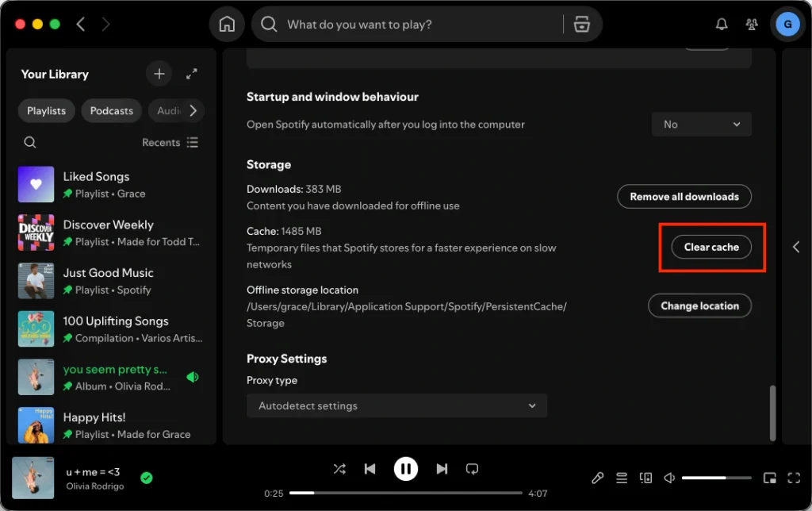Image resolution: width=812 pixels, height=511 pixels.
Task: Open Friend Activity icon
Action: (x=752, y=25)
